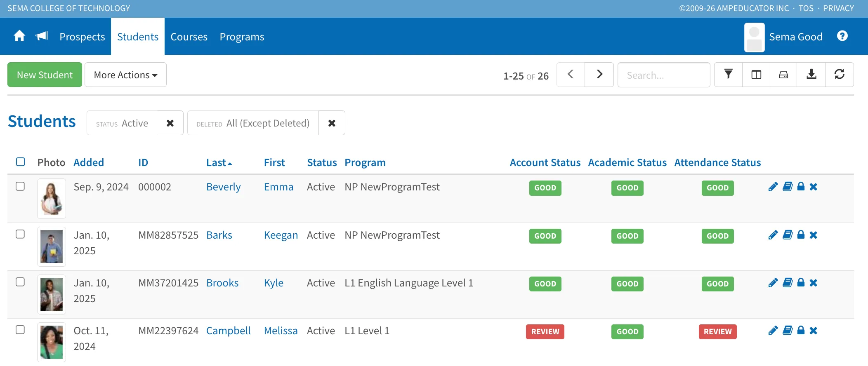Screen dimensions: 868x366
Task: Go to the home page icon
Action: pos(19,36)
